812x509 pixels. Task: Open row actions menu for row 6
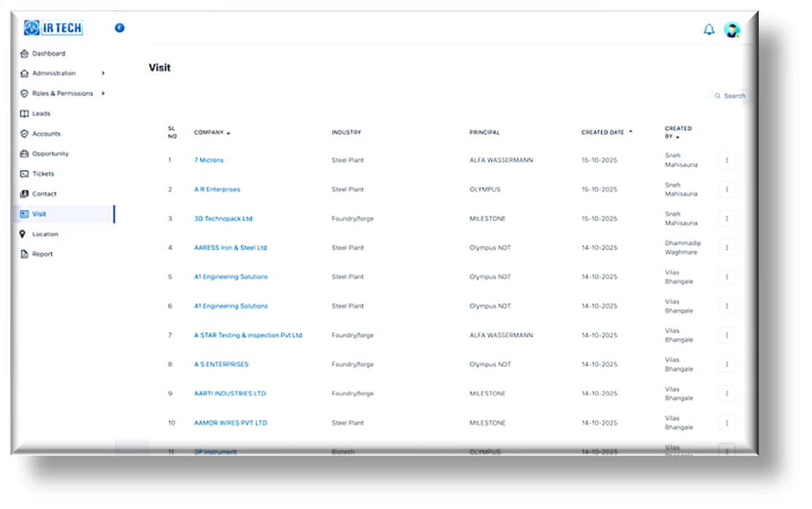727,307
